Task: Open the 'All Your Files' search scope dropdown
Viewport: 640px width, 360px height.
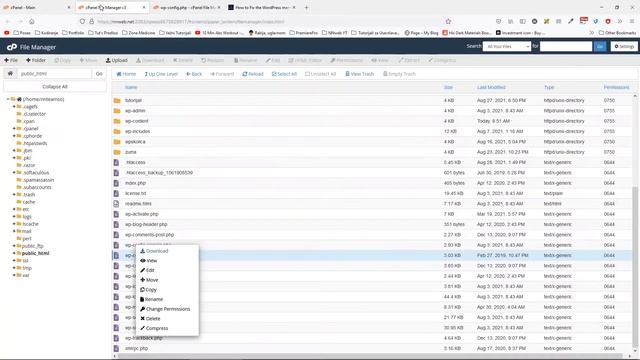Action: pyautogui.click(x=507, y=47)
